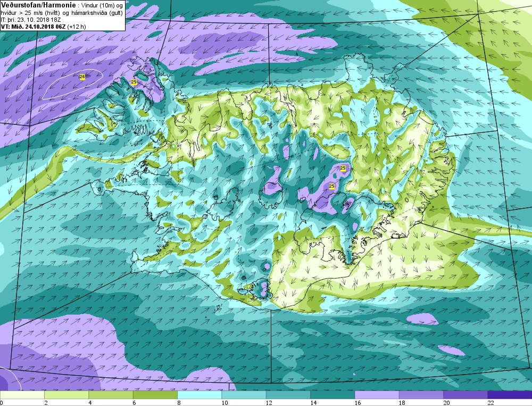Click the 18–20 m/s medium purple legend swatch

pyautogui.click(x=421, y=395)
